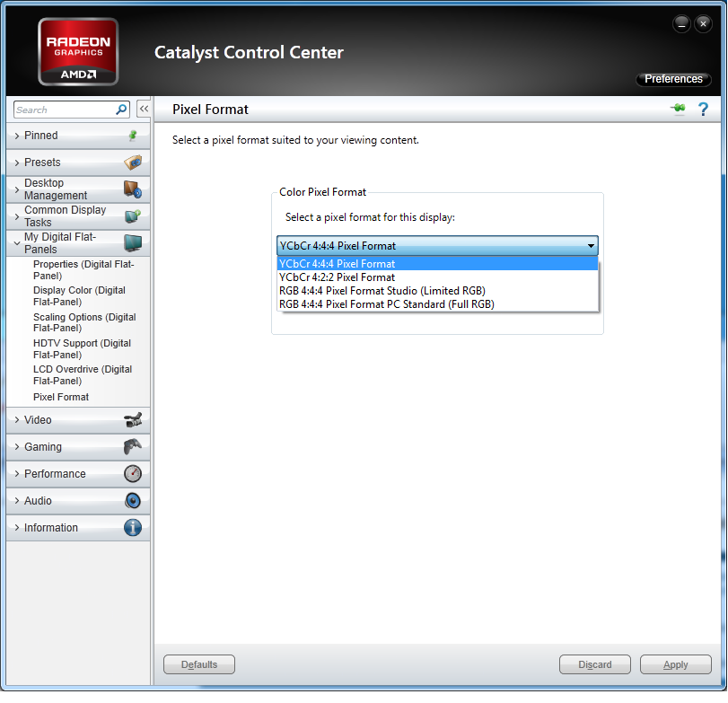Click the Discard button
The image size is (728, 703).
pyautogui.click(x=595, y=664)
